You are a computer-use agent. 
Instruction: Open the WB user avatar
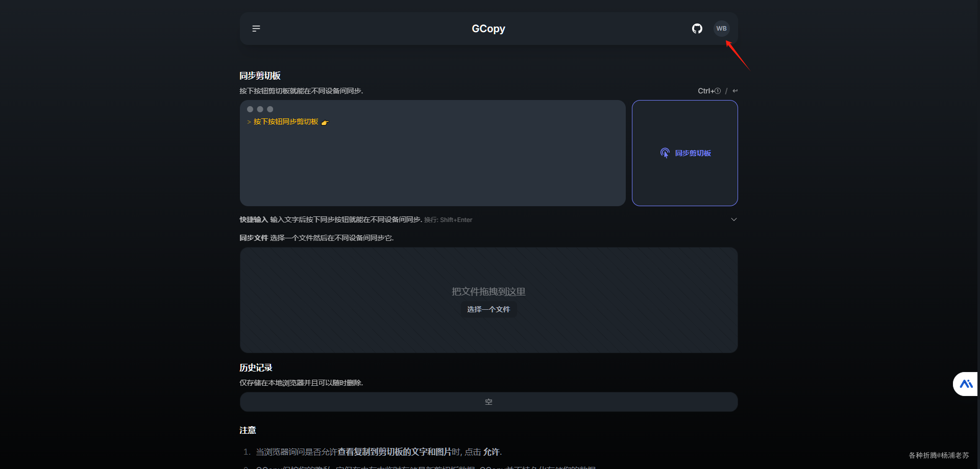point(721,29)
